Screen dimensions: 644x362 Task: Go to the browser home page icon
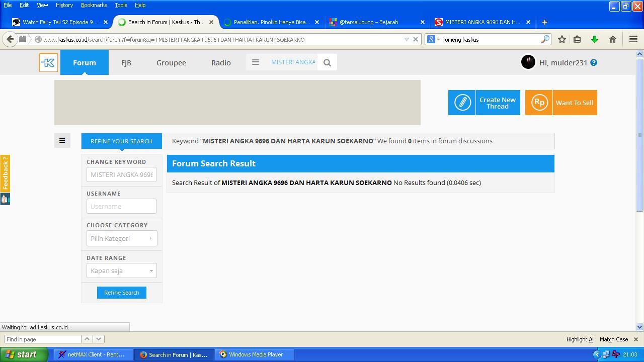point(612,39)
